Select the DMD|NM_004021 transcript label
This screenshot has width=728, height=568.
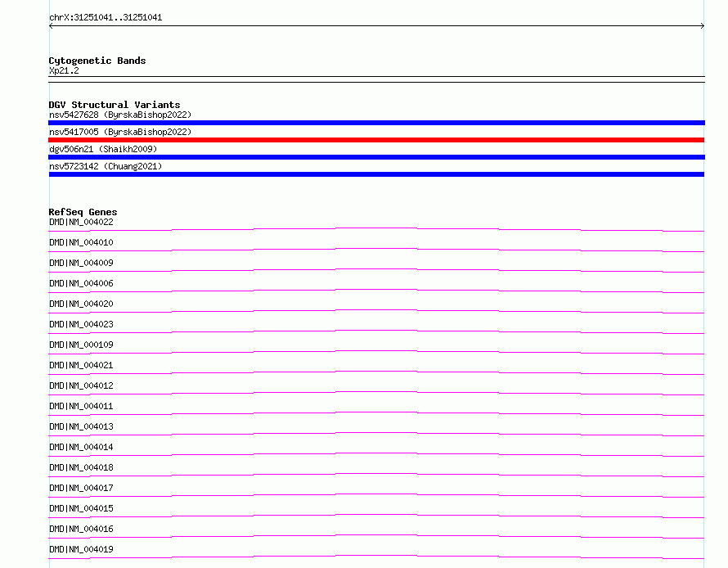pyautogui.click(x=81, y=365)
